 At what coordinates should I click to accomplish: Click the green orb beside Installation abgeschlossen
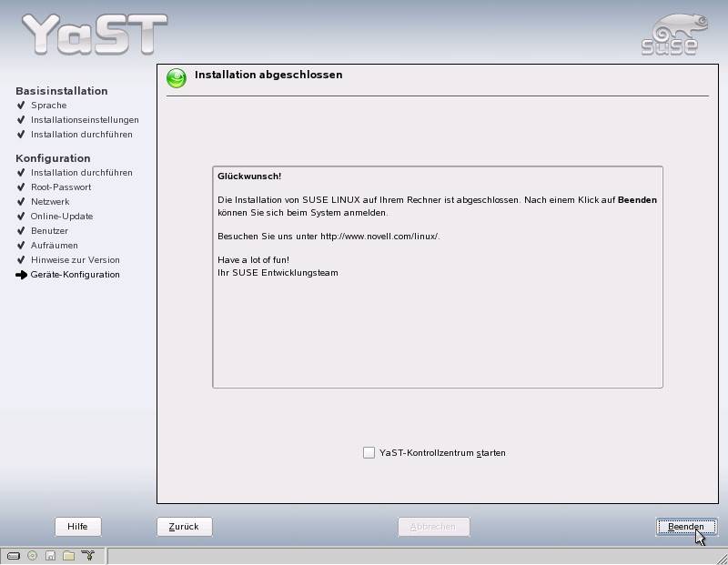click(x=177, y=78)
